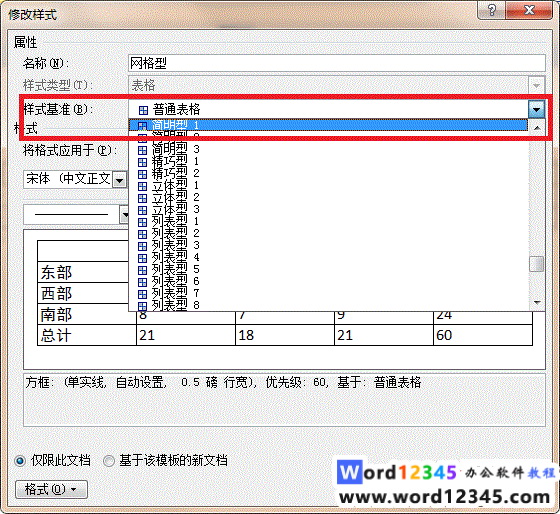This screenshot has height=514, width=560.
Task: Click the table icon beside 立体型 3
Action: (x=142, y=210)
